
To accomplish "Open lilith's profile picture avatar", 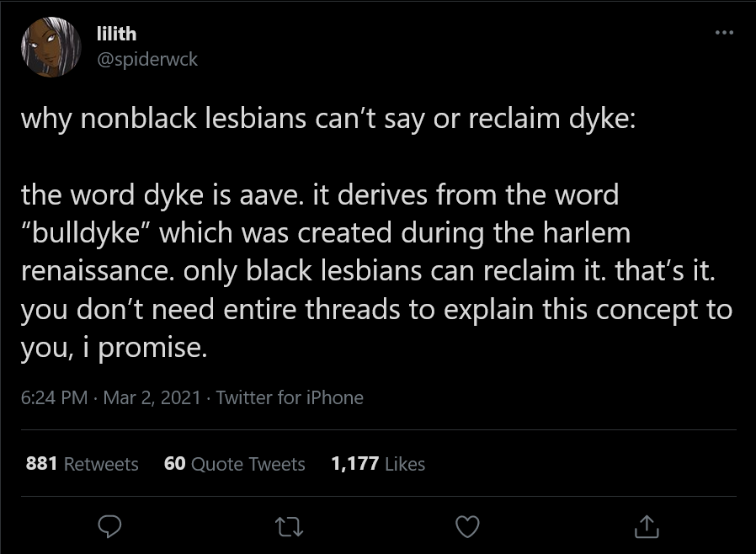I will (51, 47).
